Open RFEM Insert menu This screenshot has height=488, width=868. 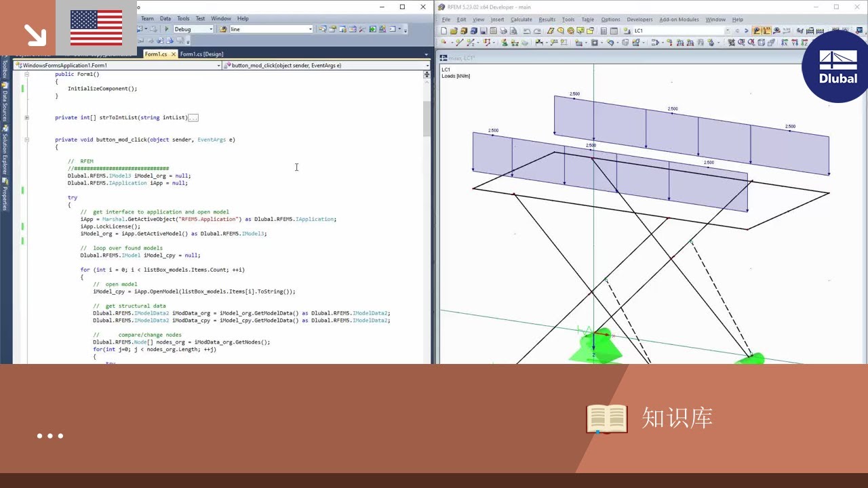497,20
